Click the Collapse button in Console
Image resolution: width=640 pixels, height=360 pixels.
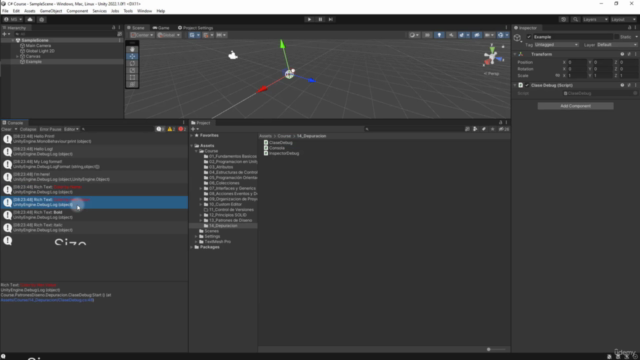point(28,129)
